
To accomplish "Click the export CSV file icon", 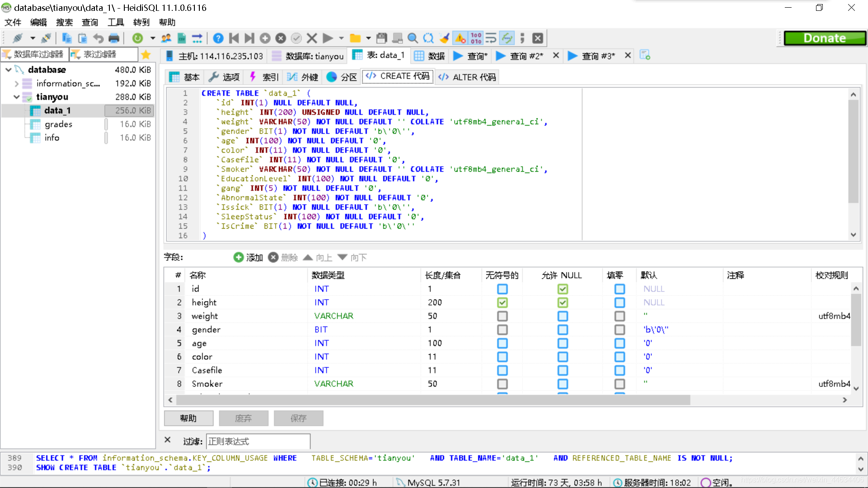I will [182, 38].
